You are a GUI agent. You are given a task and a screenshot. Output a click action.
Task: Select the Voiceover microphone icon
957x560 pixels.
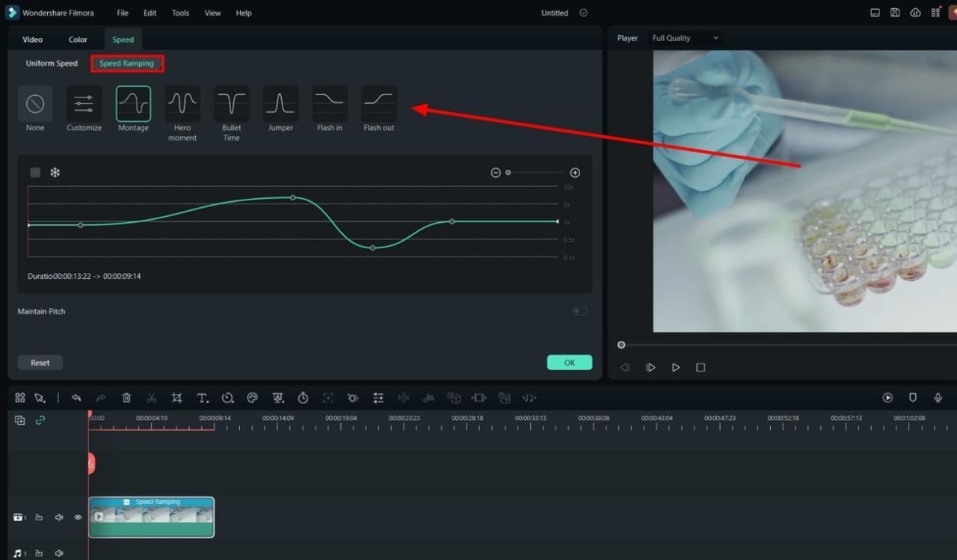click(938, 397)
